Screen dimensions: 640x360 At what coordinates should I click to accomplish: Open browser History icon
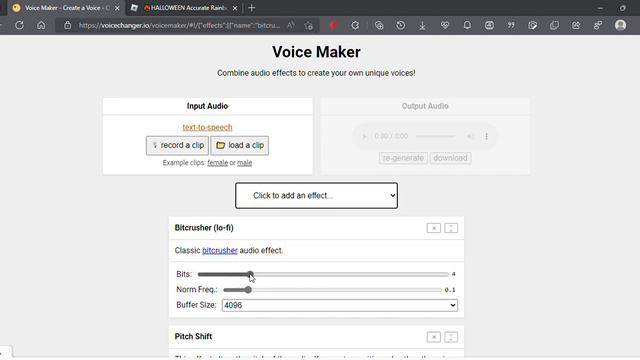[x=401, y=25]
